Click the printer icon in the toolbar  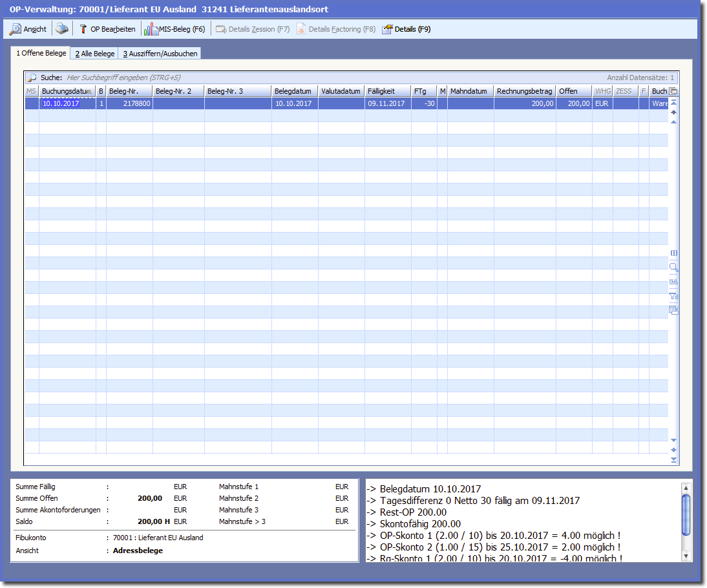click(x=61, y=29)
